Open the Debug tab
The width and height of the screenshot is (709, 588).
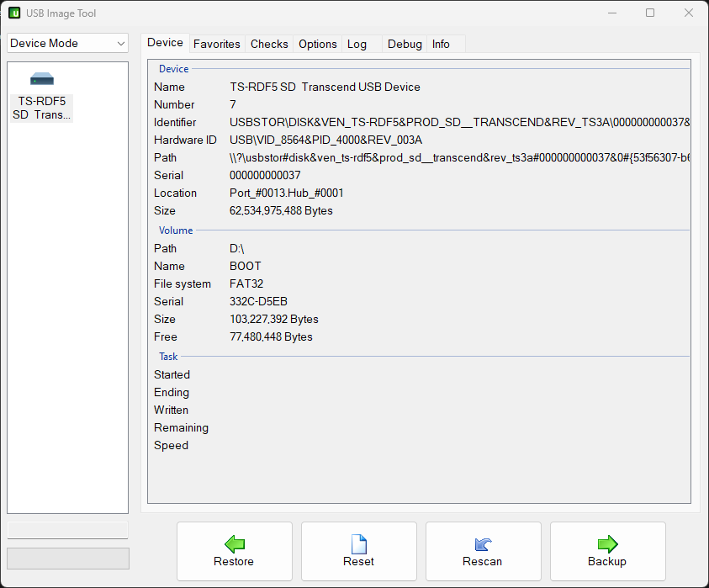coord(405,44)
